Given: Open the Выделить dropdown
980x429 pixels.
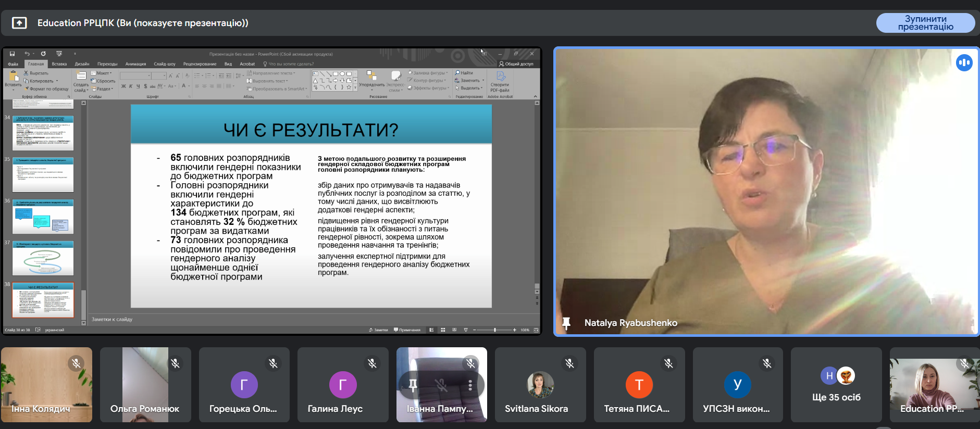Looking at the screenshot, I should click(x=470, y=88).
